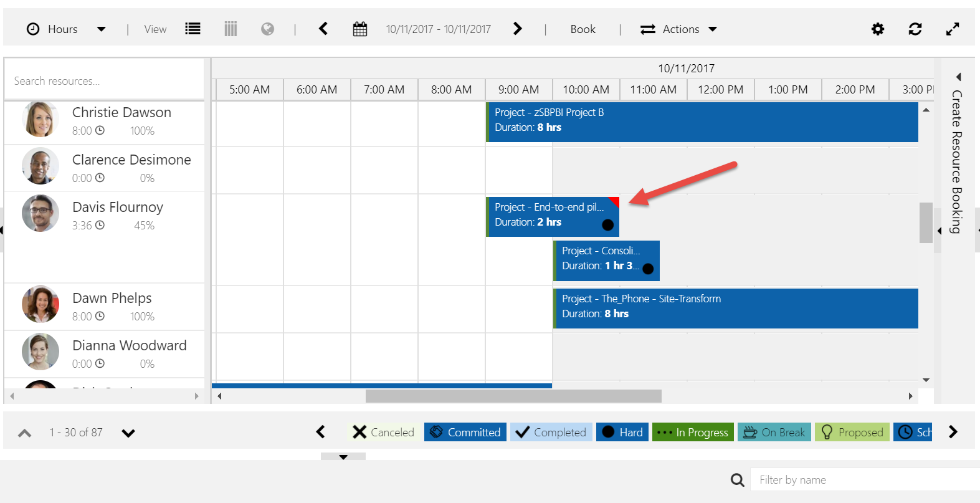Screen dimensions: 980x503
Task: Click the On Break status legend
Action: tap(774, 432)
